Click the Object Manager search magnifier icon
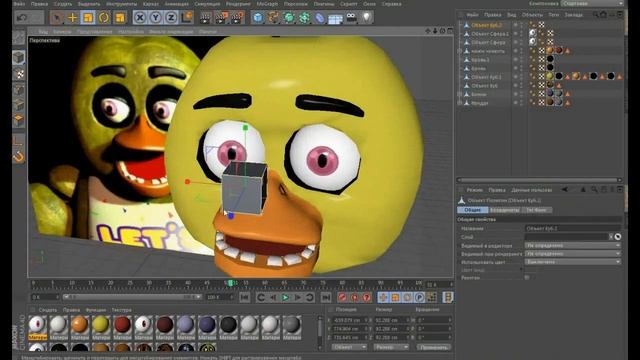This screenshot has width=640, height=360. click(x=595, y=15)
